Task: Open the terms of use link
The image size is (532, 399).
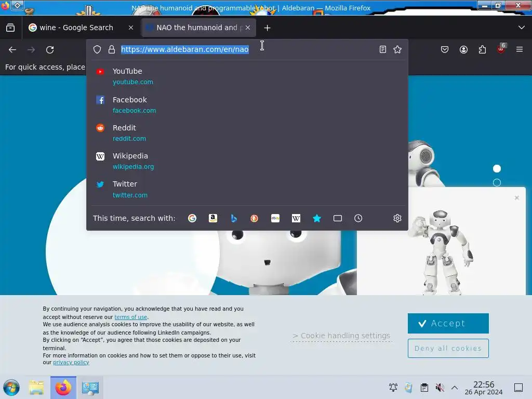Action: 130,317
